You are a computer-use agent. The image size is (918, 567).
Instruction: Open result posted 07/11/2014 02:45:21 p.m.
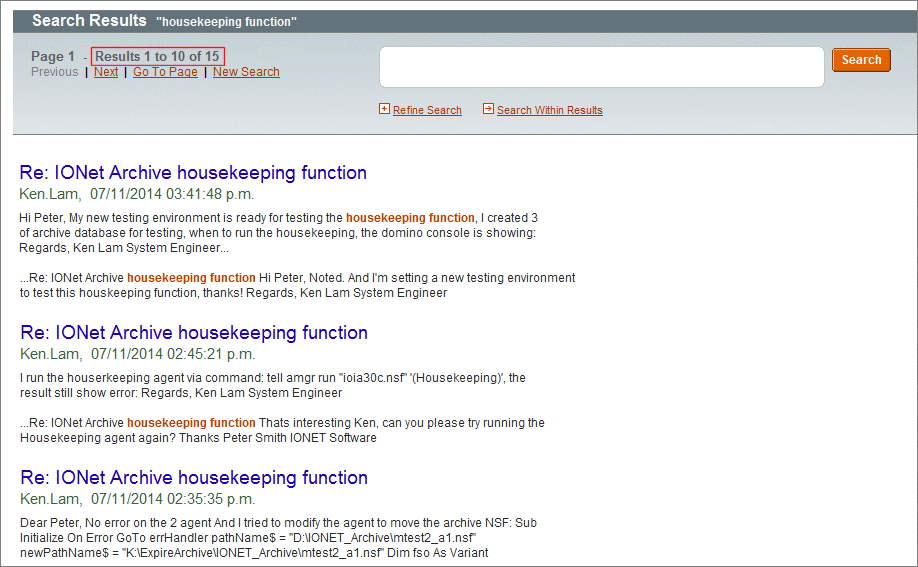click(194, 333)
